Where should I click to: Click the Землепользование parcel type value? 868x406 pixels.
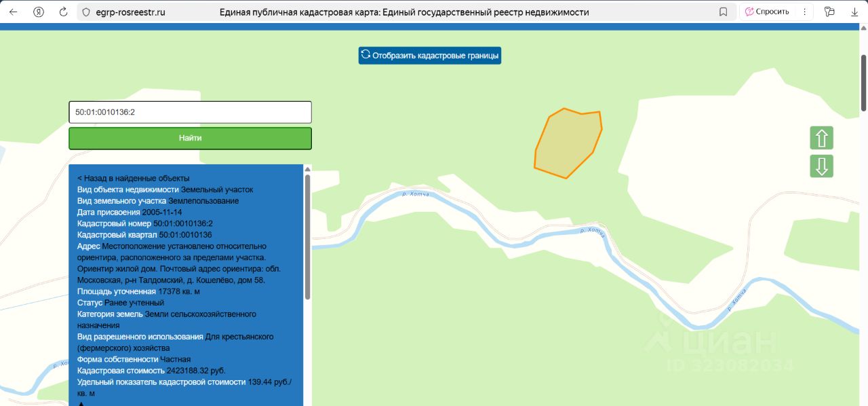pyautogui.click(x=203, y=201)
